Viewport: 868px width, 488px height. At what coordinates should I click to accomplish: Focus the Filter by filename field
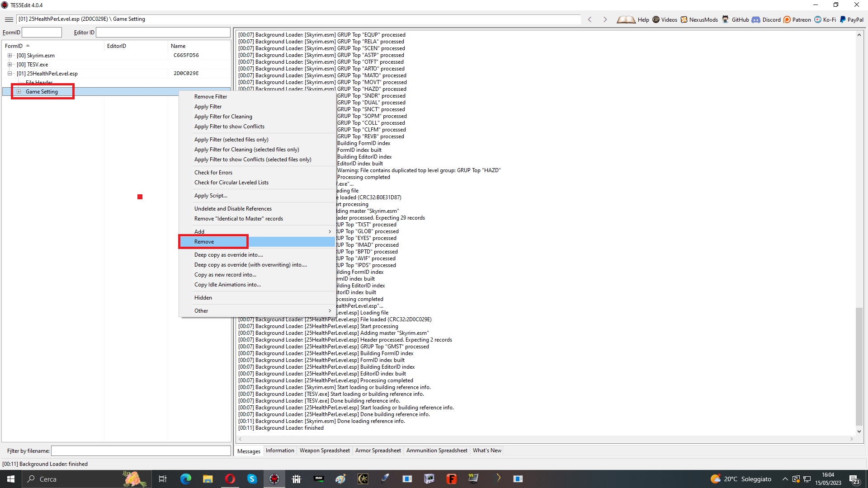click(141, 451)
